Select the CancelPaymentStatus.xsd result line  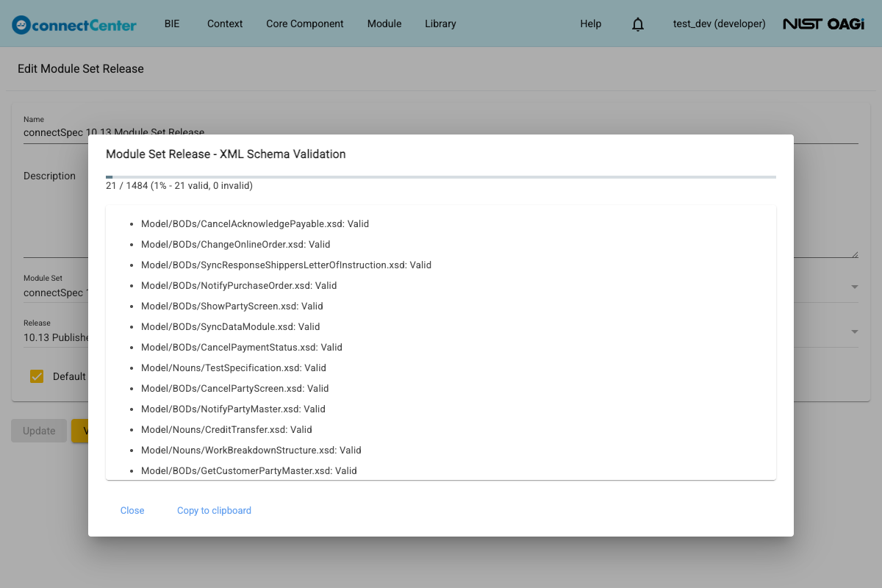tap(242, 347)
